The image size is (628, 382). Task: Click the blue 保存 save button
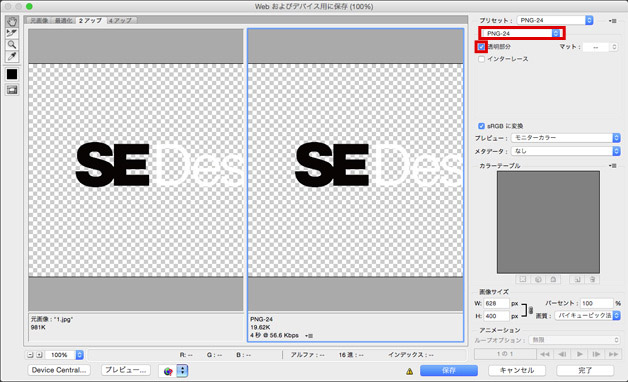click(x=449, y=370)
